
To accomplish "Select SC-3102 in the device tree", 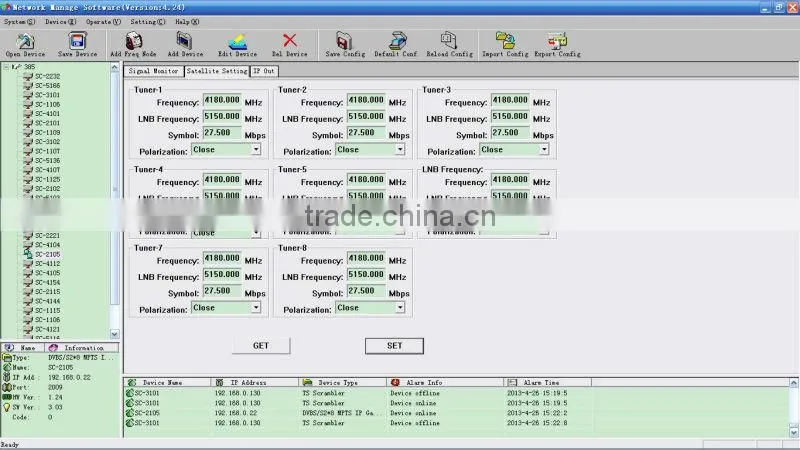I will pos(47,142).
